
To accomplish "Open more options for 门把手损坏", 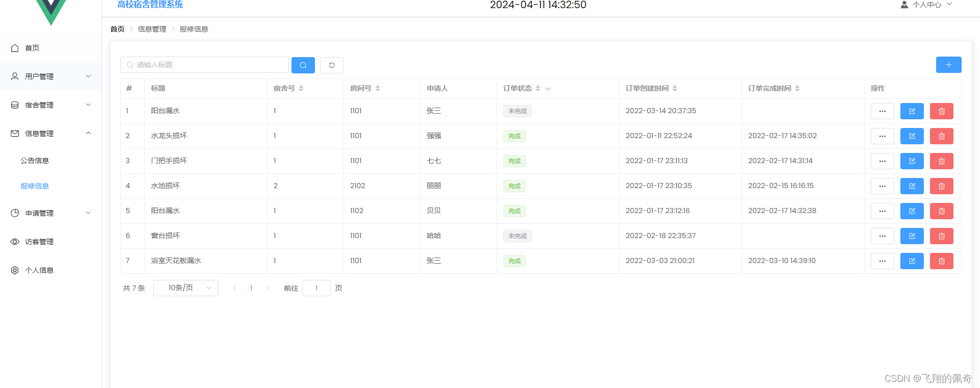I will (882, 161).
